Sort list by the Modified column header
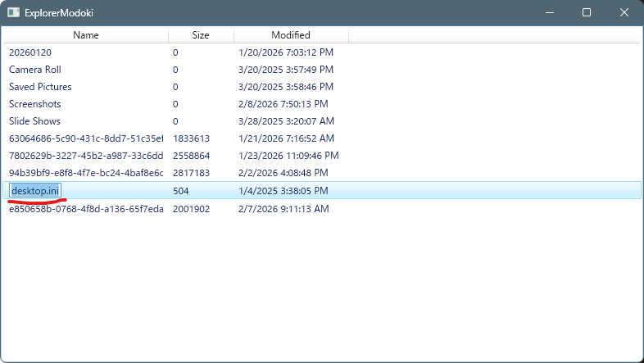The height and width of the screenshot is (363, 644). point(291,35)
